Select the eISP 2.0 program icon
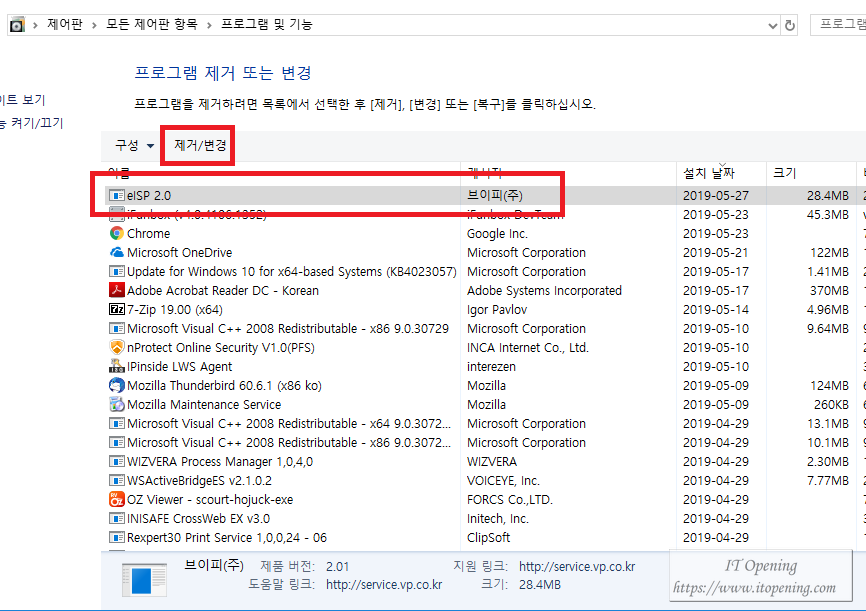Viewport: 866px width, 611px height. point(116,195)
